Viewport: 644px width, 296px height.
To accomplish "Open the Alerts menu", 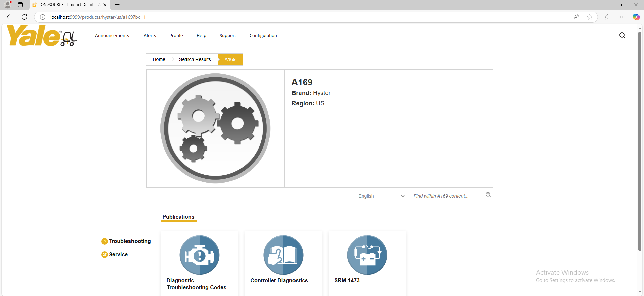I will pos(150,35).
